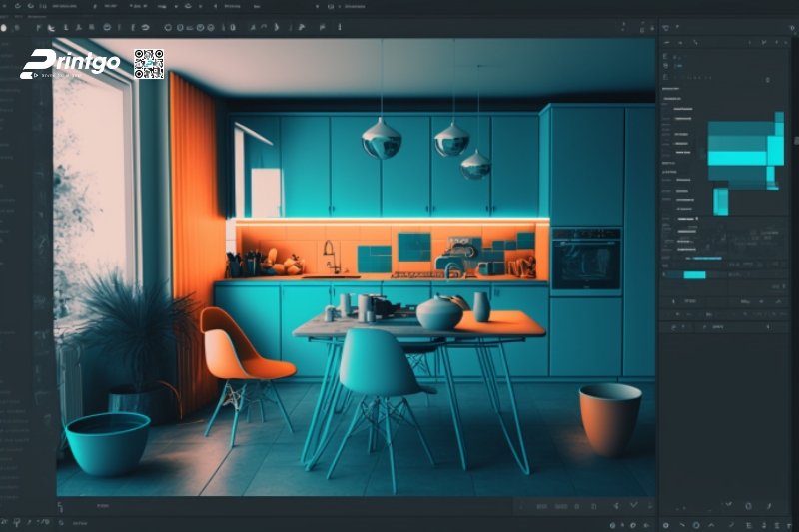Click the QR code beside the Printgo logo
Image resolution: width=799 pixels, height=532 pixels.
click(x=149, y=64)
